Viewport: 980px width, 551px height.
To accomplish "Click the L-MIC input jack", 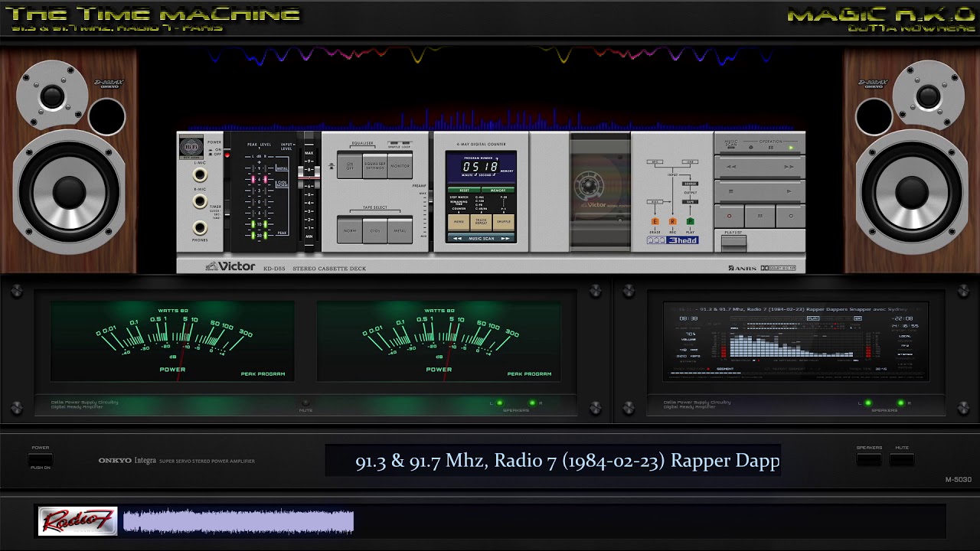I will 200,174.
